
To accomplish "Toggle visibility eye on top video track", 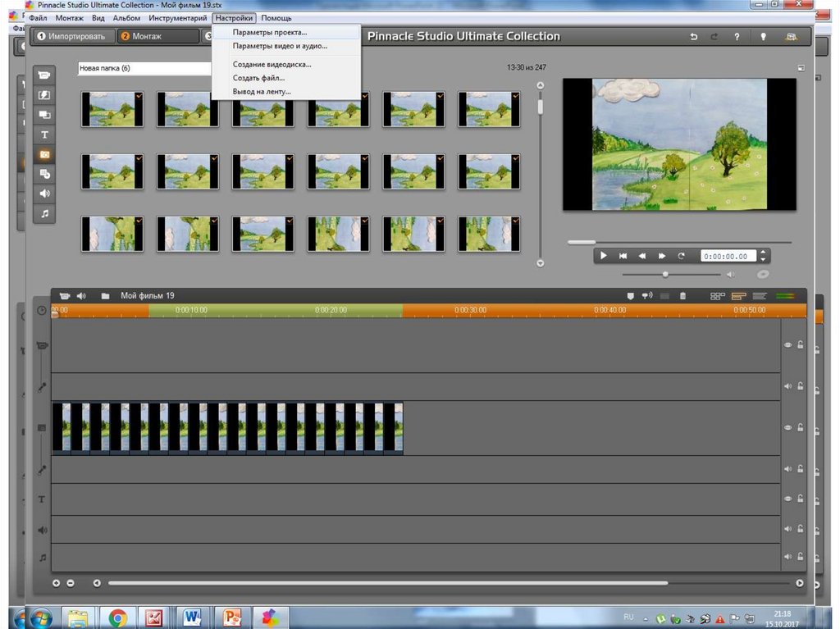I will (x=788, y=345).
